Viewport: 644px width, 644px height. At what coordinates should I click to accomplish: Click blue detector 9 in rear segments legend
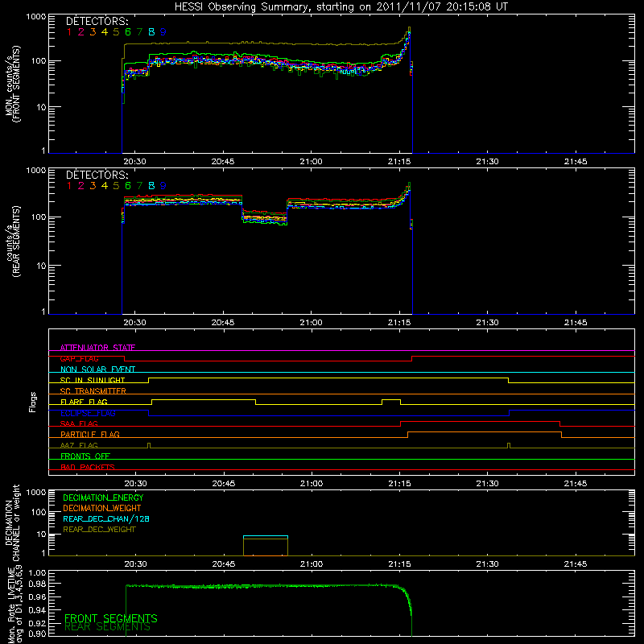[163, 186]
